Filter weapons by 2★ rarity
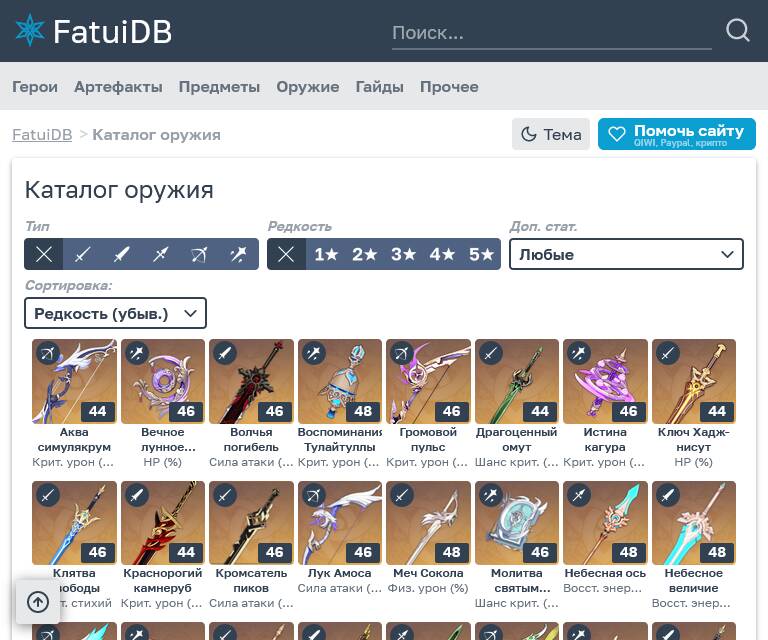The height and width of the screenshot is (640, 768). coord(364,254)
